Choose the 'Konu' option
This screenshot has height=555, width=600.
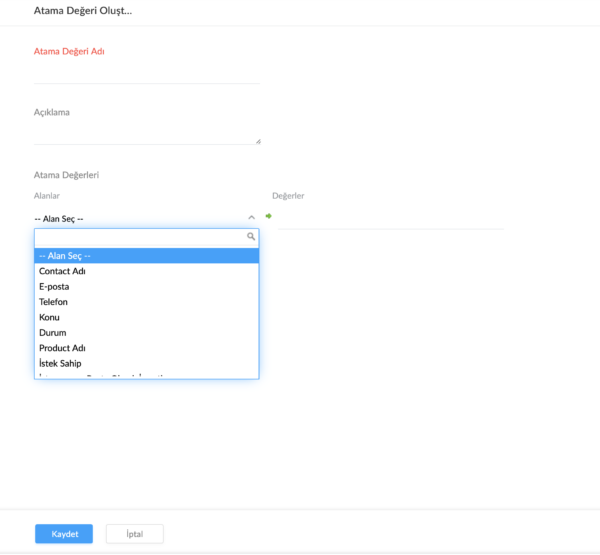[x=146, y=317]
